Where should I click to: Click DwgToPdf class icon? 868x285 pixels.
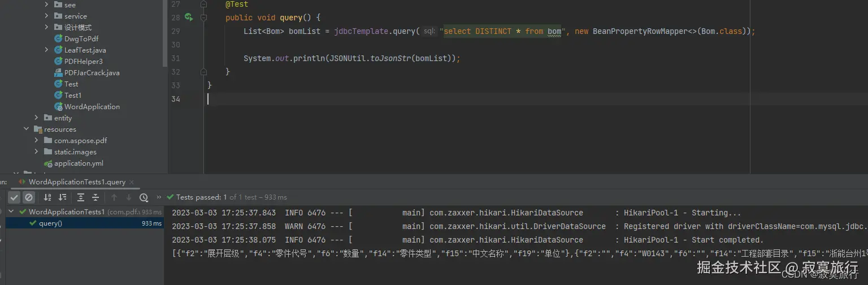click(58, 38)
